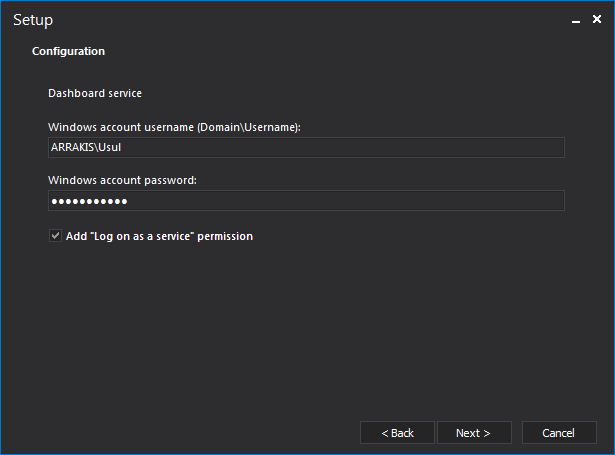Viewport: 615px width, 455px height.
Task: Click the "Add Log on as a service permission" label
Action: 159,237
